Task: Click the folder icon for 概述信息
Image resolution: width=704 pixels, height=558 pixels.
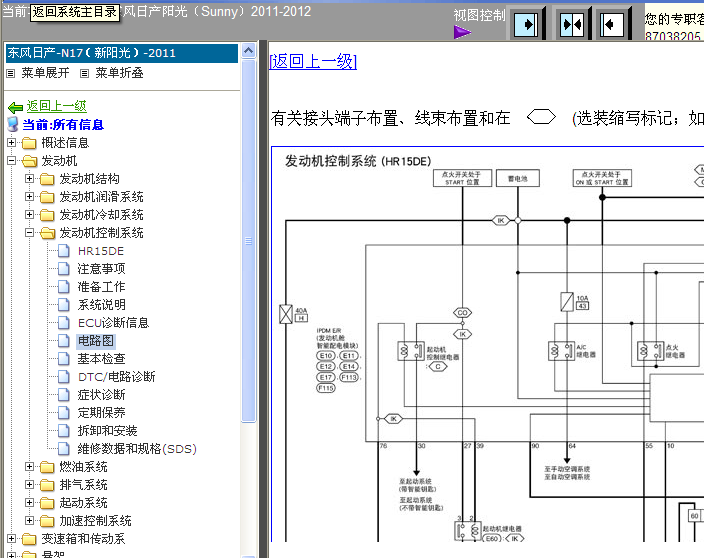Action: pyautogui.click(x=29, y=143)
